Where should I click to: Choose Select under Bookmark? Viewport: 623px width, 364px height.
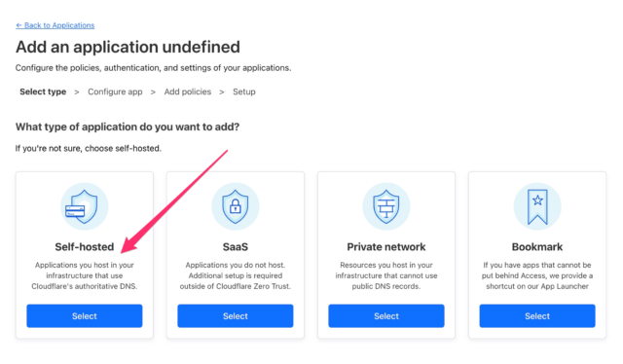tap(537, 316)
